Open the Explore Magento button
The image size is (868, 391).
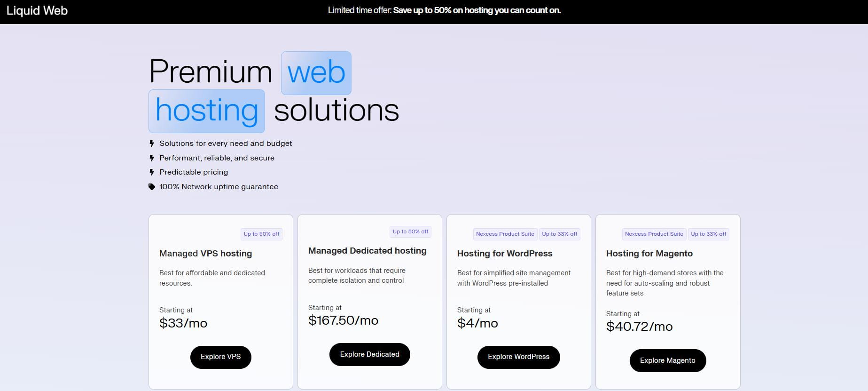pyautogui.click(x=667, y=360)
